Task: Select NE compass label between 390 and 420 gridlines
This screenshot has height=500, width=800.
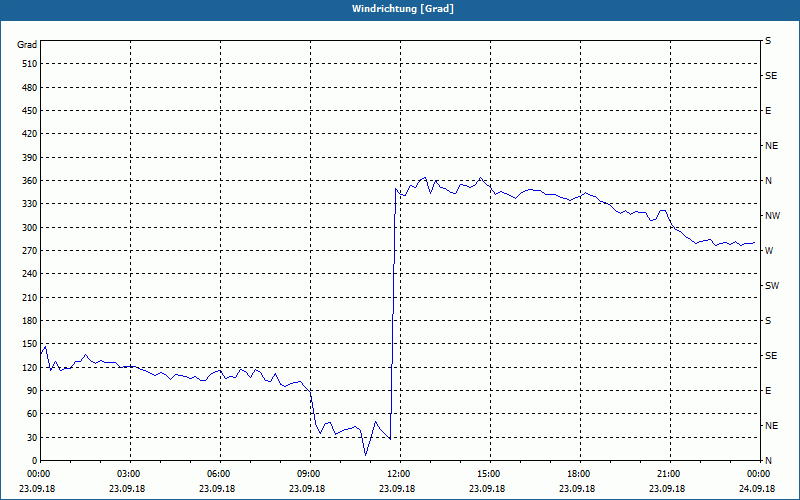Action: pyautogui.click(x=772, y=146)
